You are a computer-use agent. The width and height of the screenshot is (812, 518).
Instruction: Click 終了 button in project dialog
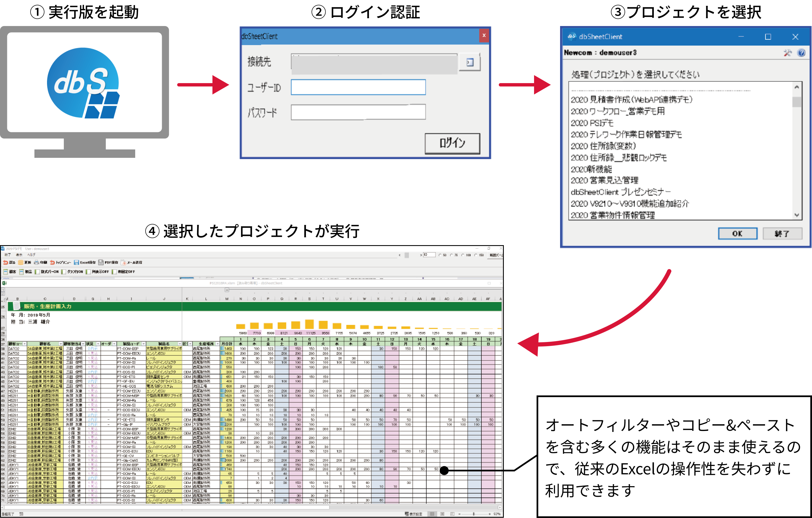(782, 234)
